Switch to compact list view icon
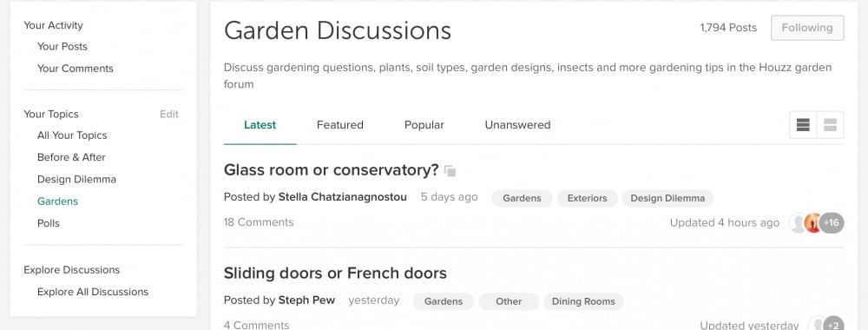This screenshot has width=868, height=330. pyautogui.click(x=803, y=124)
